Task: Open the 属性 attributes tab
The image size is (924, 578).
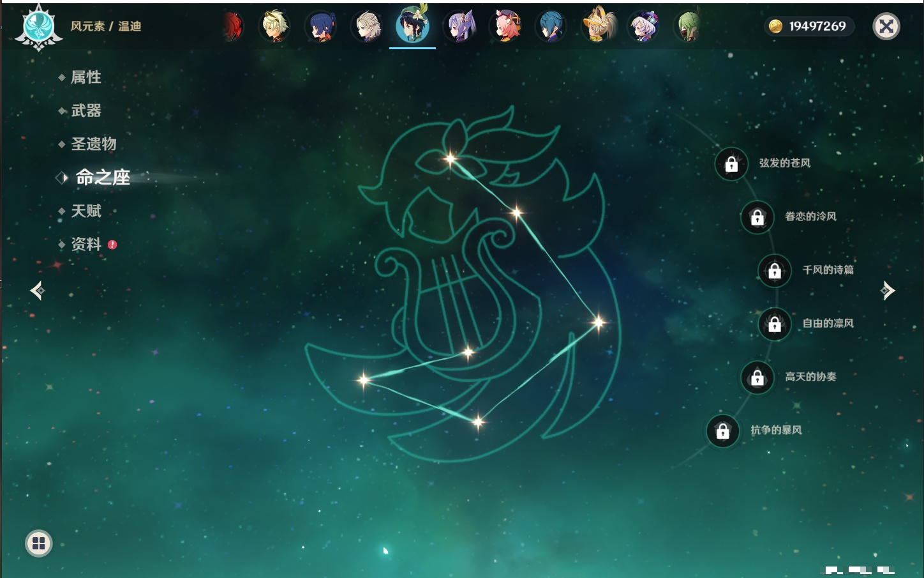Action: pos(86,77)
